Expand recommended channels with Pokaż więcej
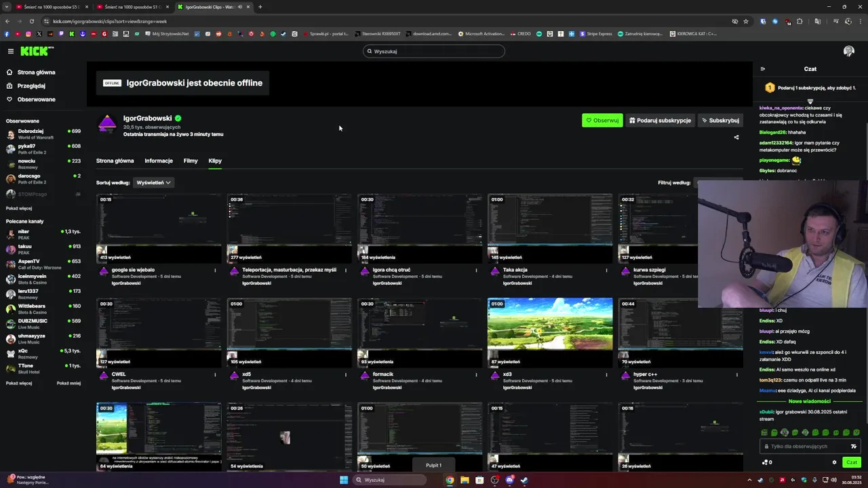 pos(19,383)
